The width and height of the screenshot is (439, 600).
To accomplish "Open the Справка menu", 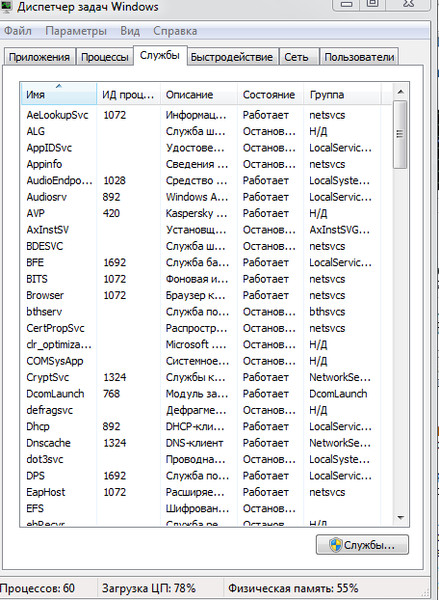I will 175,31.
